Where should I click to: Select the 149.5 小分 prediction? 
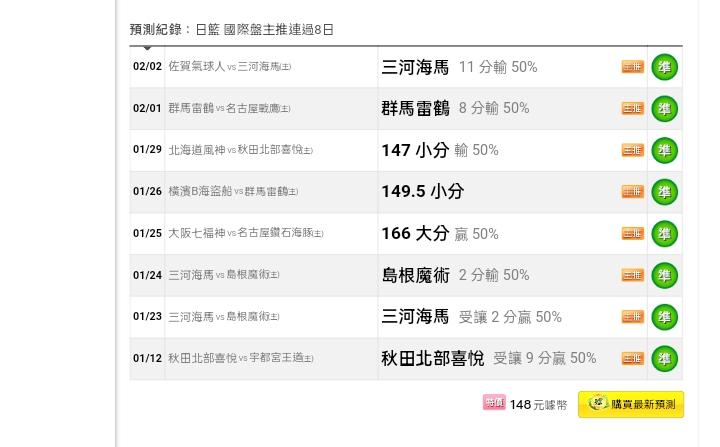[x=423, y=192]
